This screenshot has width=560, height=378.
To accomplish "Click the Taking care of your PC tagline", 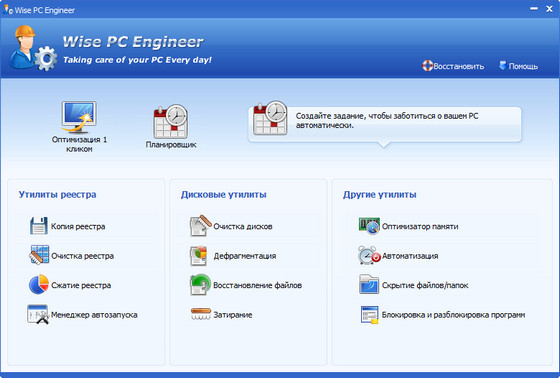I will pyautogui.click(x=137, y=60).
